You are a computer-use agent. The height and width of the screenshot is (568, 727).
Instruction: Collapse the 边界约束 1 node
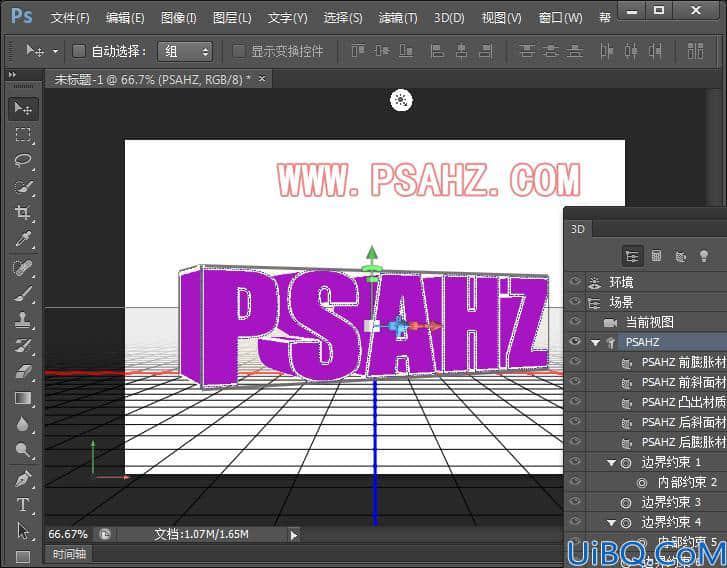[611, 463]
